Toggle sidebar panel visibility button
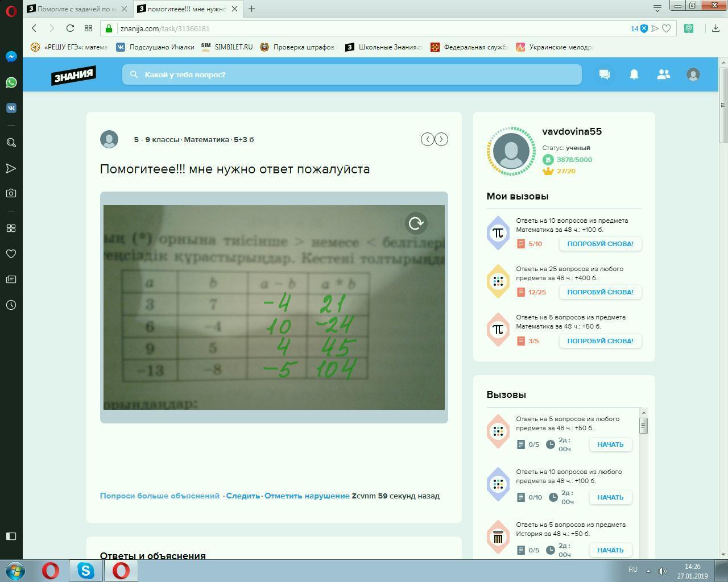This screenshot has height=582, width=728. click(11, 536)
